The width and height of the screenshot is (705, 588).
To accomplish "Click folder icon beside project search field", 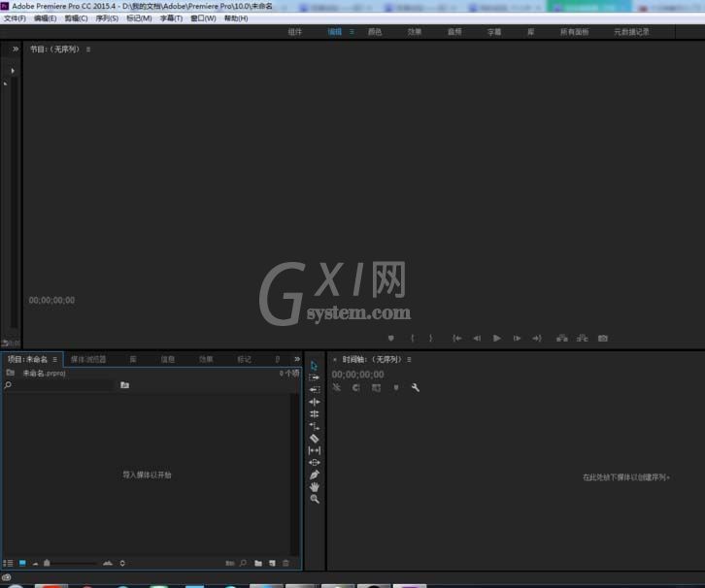I will pos(124,385).
